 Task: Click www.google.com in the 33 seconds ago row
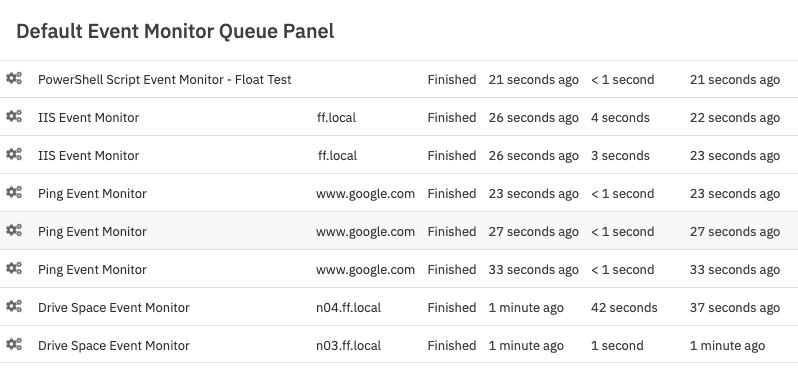[x=365, y=270]
